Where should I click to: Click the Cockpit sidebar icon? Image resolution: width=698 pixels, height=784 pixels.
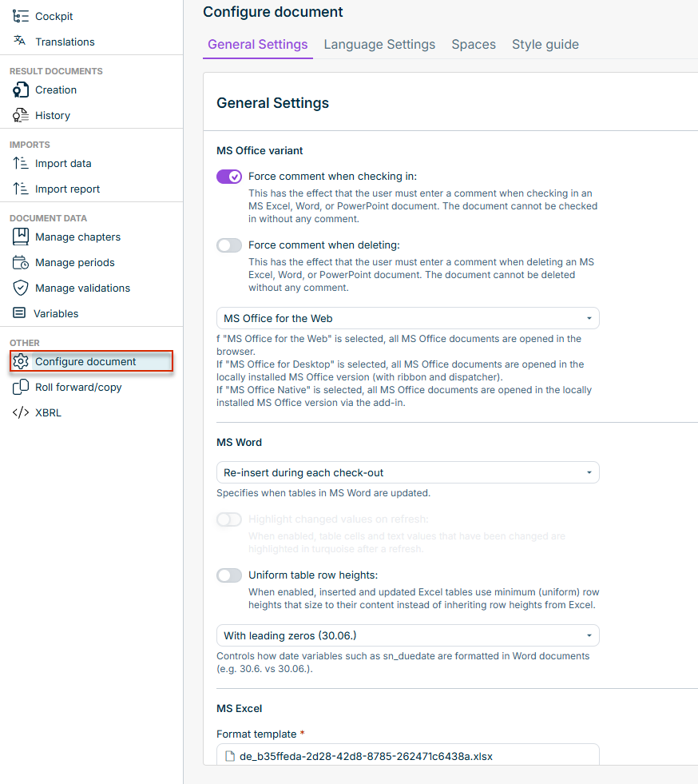(21, 16)
